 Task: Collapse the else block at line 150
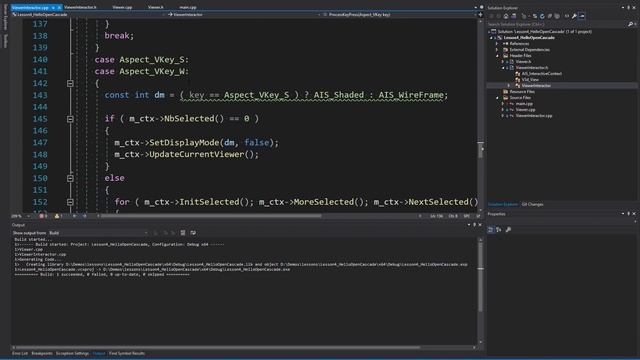(x=70, y=178)
